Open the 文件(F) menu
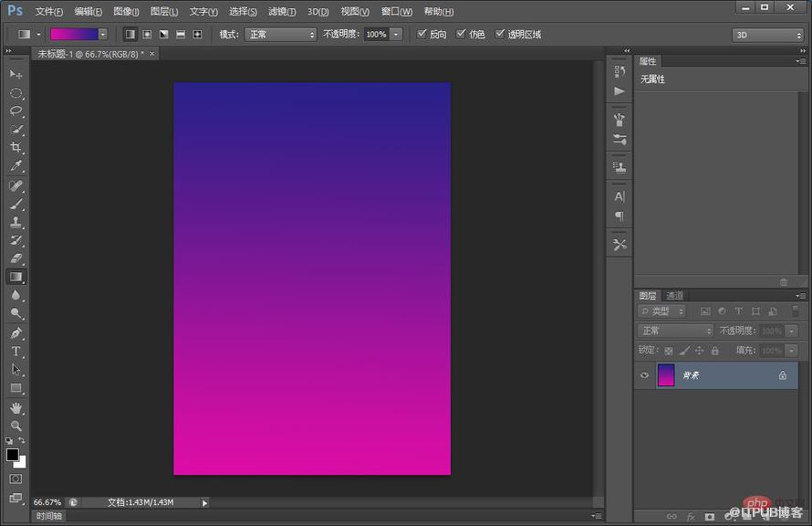Screen dimensions: 812x526 (x=48, y=11)
